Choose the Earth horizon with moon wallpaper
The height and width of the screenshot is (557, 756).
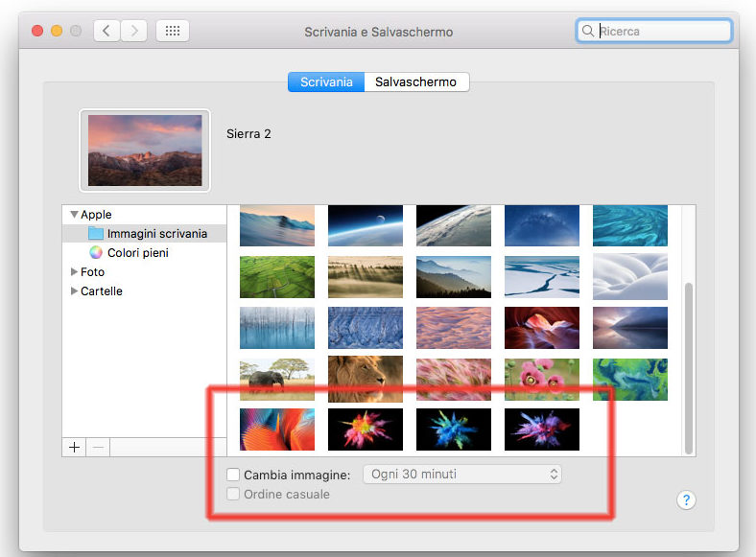tap(366, 225)
